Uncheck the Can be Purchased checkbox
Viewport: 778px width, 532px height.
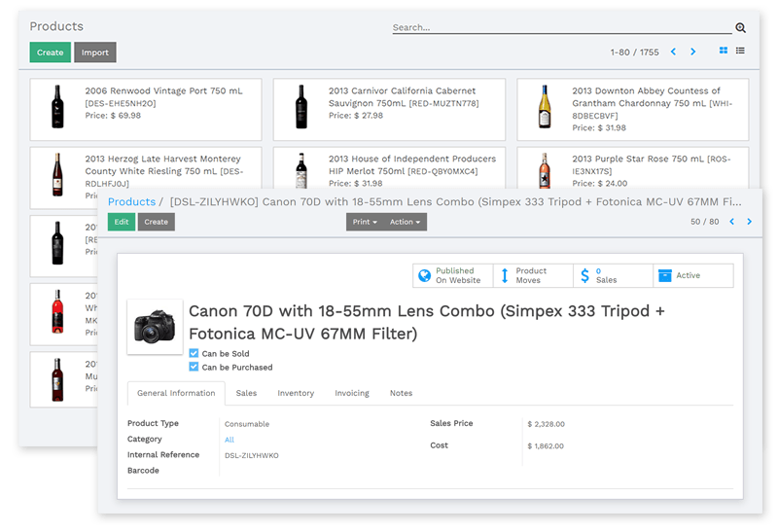point(194,368)
